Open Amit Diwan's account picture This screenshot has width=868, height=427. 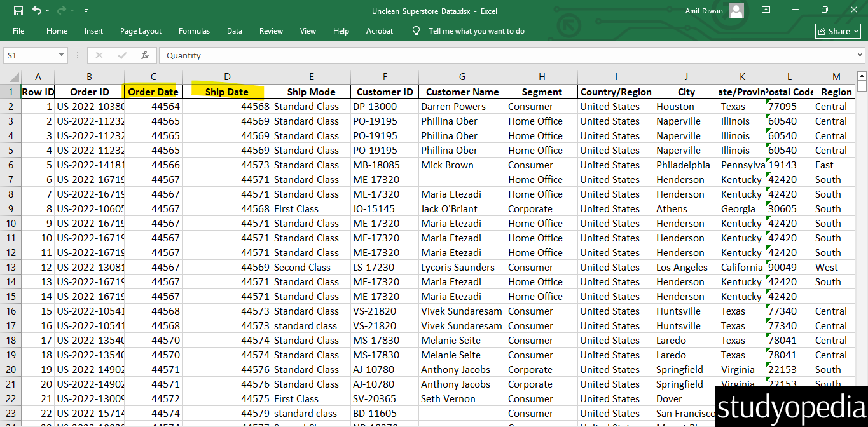(736, 10)
